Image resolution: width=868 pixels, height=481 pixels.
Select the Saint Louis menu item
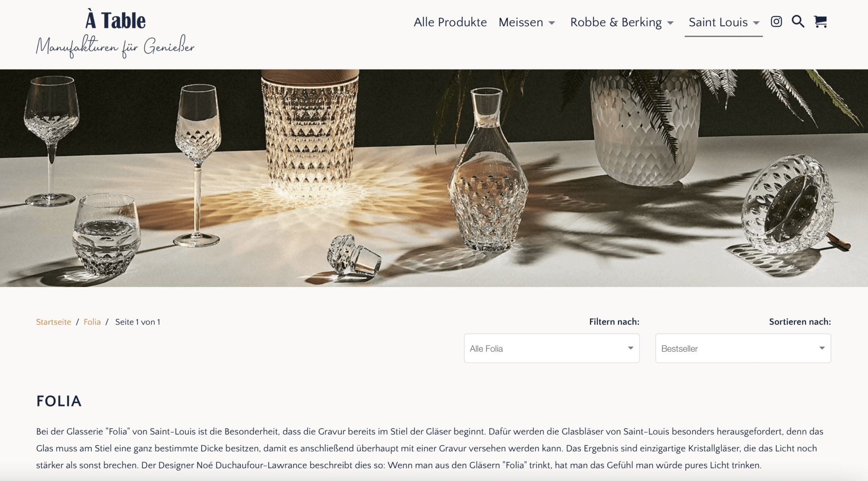(718, 22)
